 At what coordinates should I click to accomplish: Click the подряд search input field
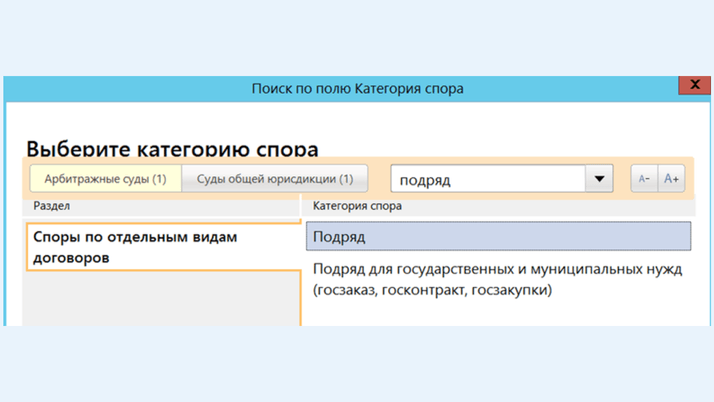(x=488, y=179)
